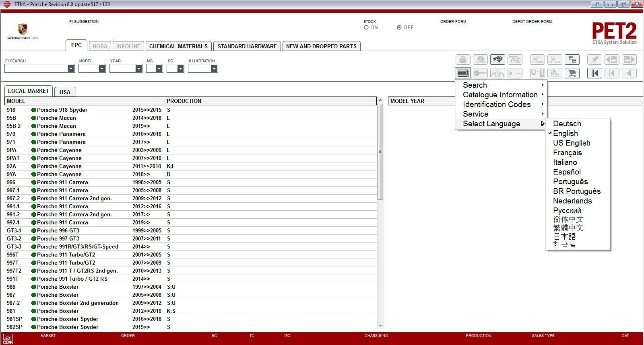The width and height of the screenshot is (644, 345).
Task: Open search with the binoculars icon
Action: (x=498, y=60)
